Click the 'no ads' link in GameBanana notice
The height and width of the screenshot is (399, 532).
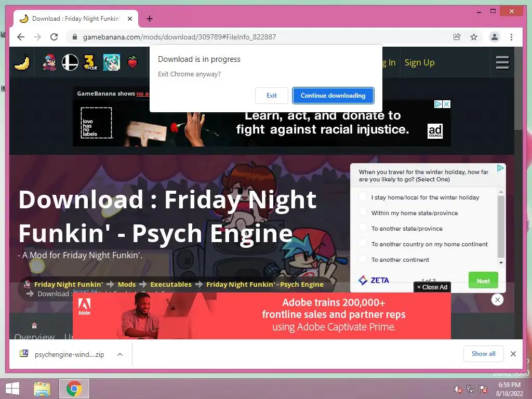[x=143, y=94]
